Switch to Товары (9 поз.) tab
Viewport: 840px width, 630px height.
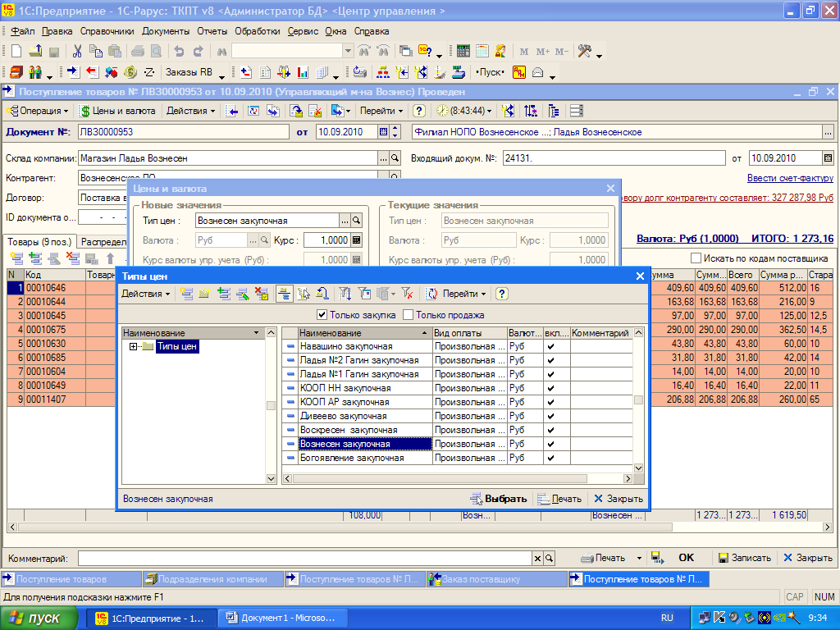39,242
